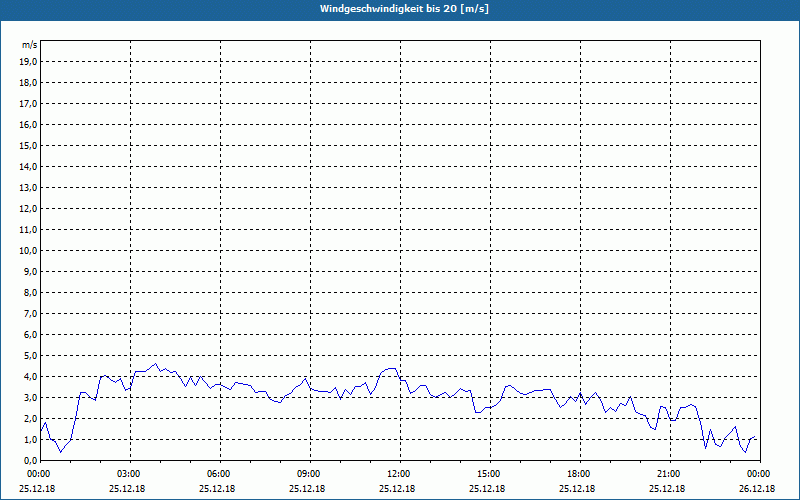Image resolution: width=800 pixels, height=500 pixels.
Task: Select the 9,0 y-axis label
Action: (31, 271)
